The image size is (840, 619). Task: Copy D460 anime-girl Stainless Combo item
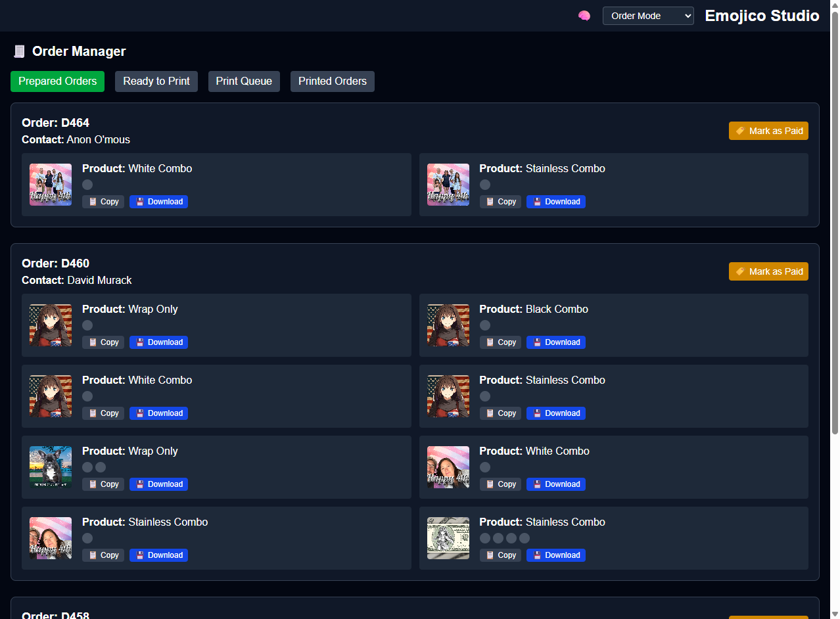[500, 413]
